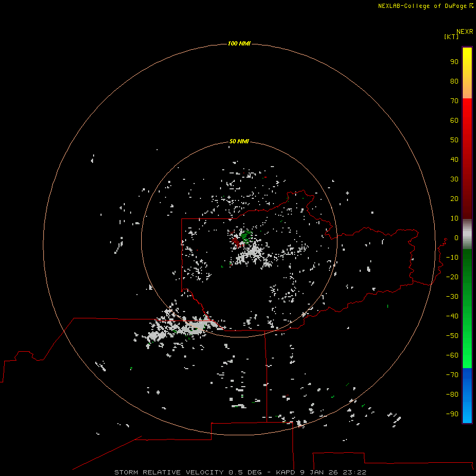This screenshot has width=476, height=476.
Task: Click the -60 knot scale label
Action: coord(452,355)
